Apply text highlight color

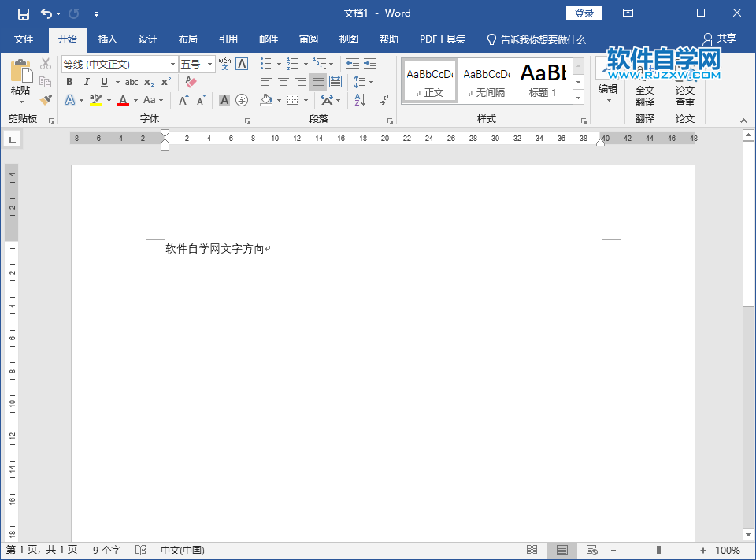click(96, 99)
